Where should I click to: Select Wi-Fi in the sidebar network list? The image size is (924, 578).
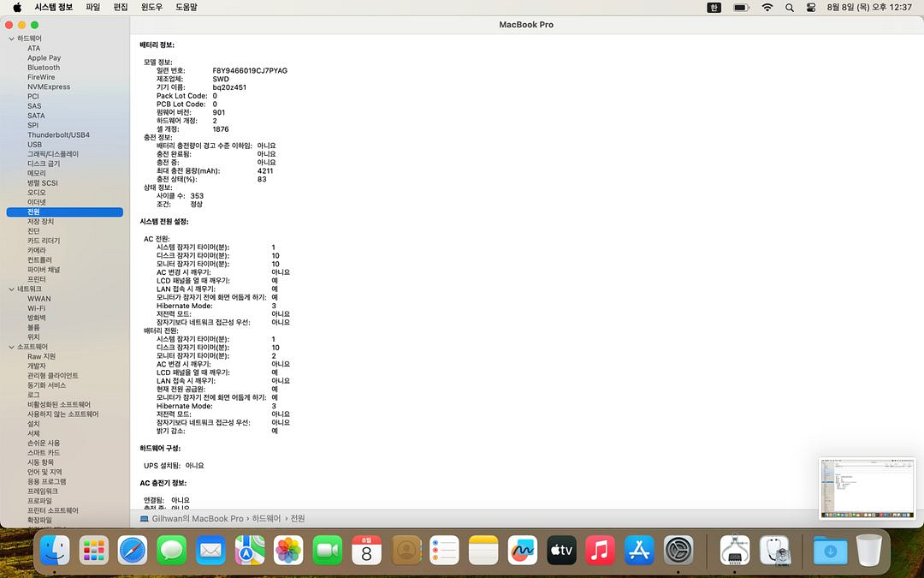(37, 308)
